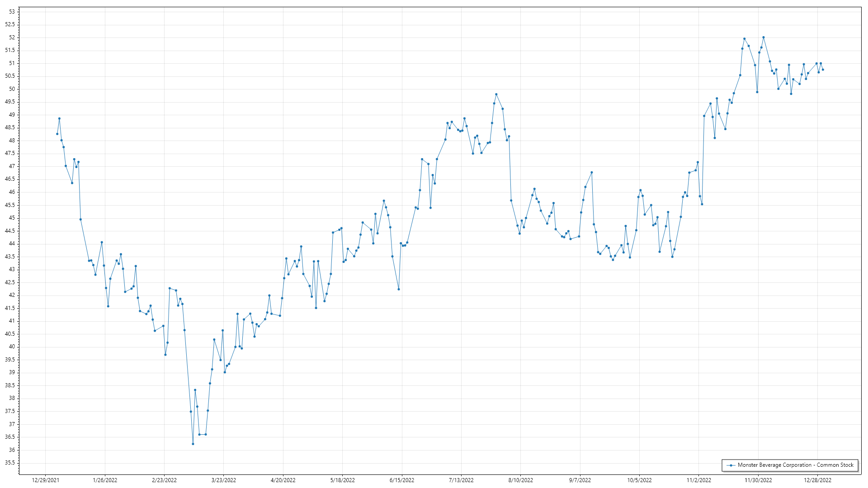Image resolution: width=868 pixels, height=488 pixels.
Task: Click the 35.5 y-axis price label
Action: point(10,463)
